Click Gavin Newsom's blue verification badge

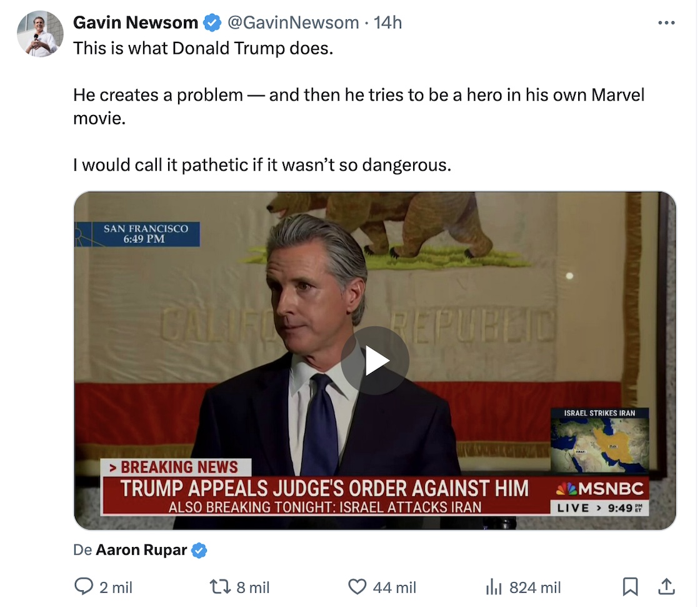pyautogui.click(x=212, y=22)
